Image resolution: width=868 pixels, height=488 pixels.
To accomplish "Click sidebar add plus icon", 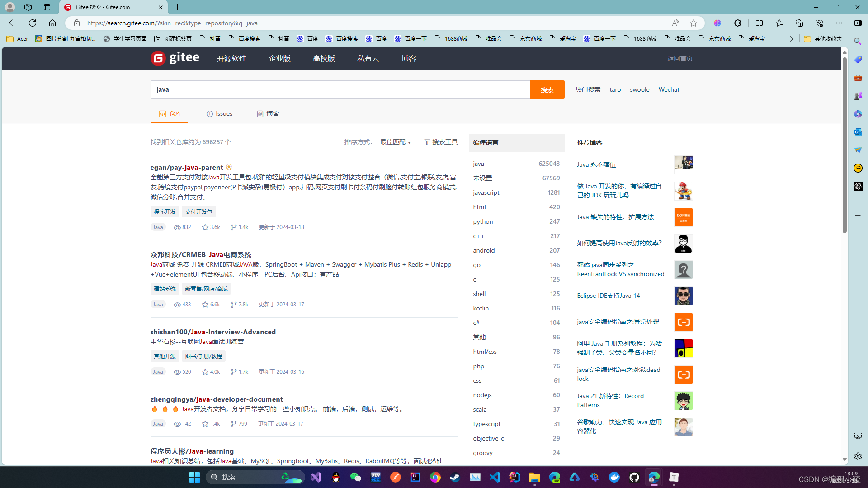I will 858,216.
